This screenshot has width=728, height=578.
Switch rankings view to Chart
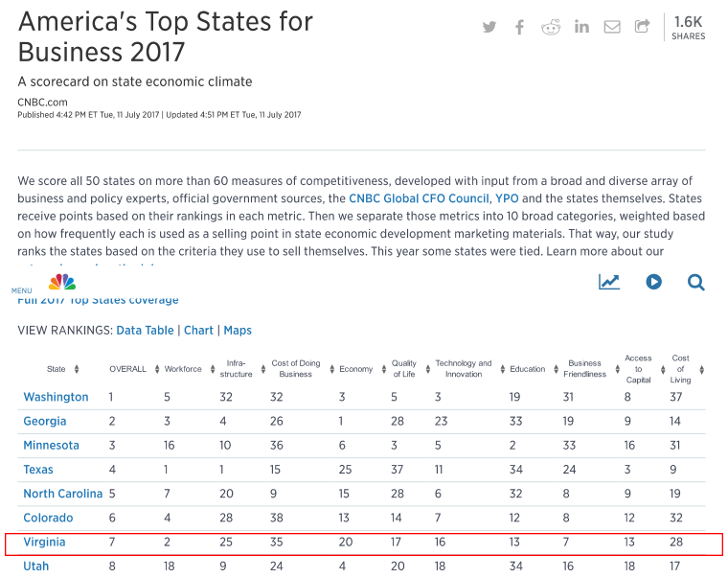click(198, 330)
